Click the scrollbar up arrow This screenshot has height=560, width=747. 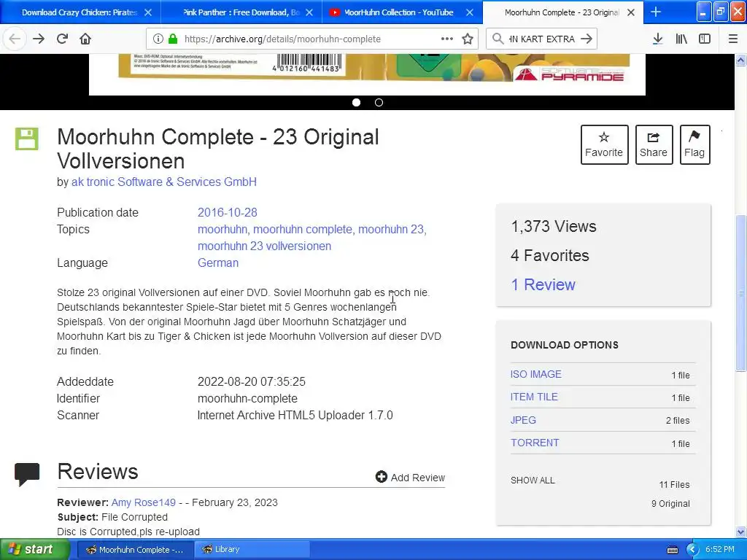point(740,61)
